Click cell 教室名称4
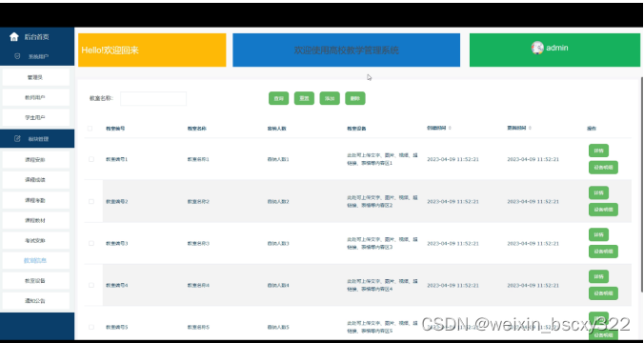Viewport: 644px width, 343px height. [x=198, y=285]
